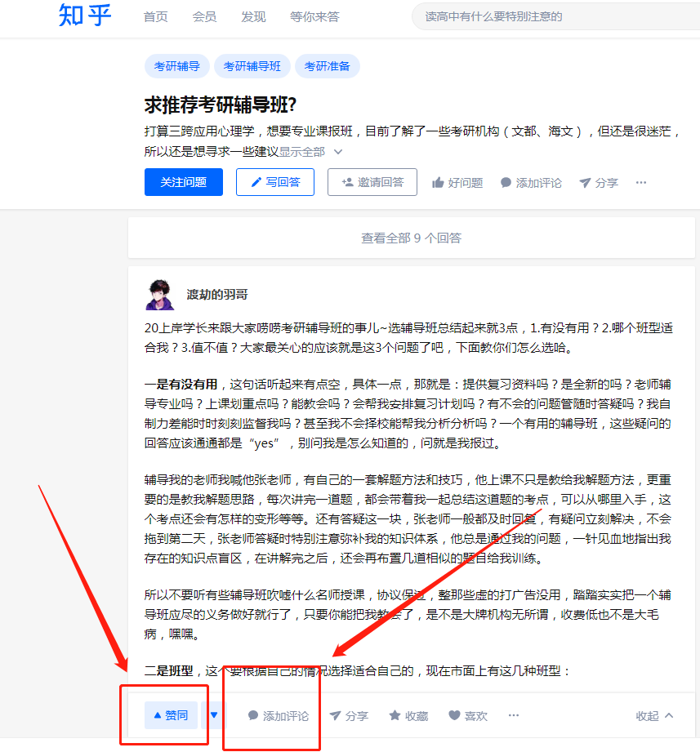700x752 pixels.
Task: Add comment to the question header
Action: (x=531, y=183)
